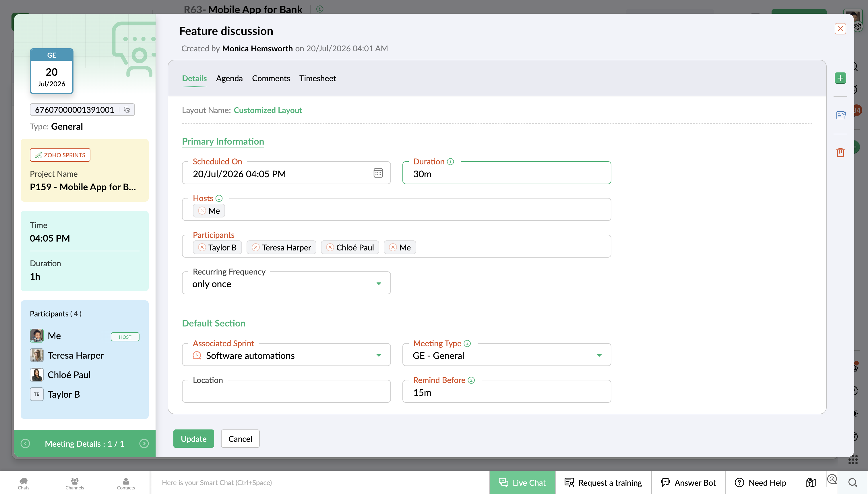
Task: Copy the meeting ID 67607000001391001
Action: point(127,110)
